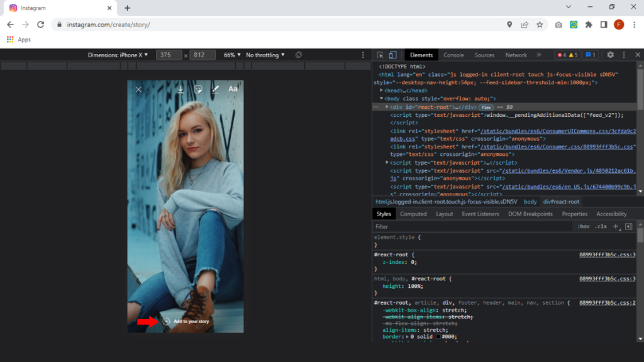Viewport: 644px width, 362px height.
Task: Open DevTools settings gear
Action: pos(610,55)
